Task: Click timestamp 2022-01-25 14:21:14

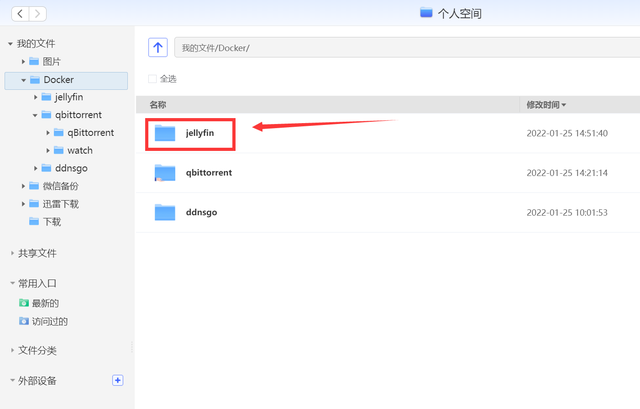Action: (x=567, y=173)
